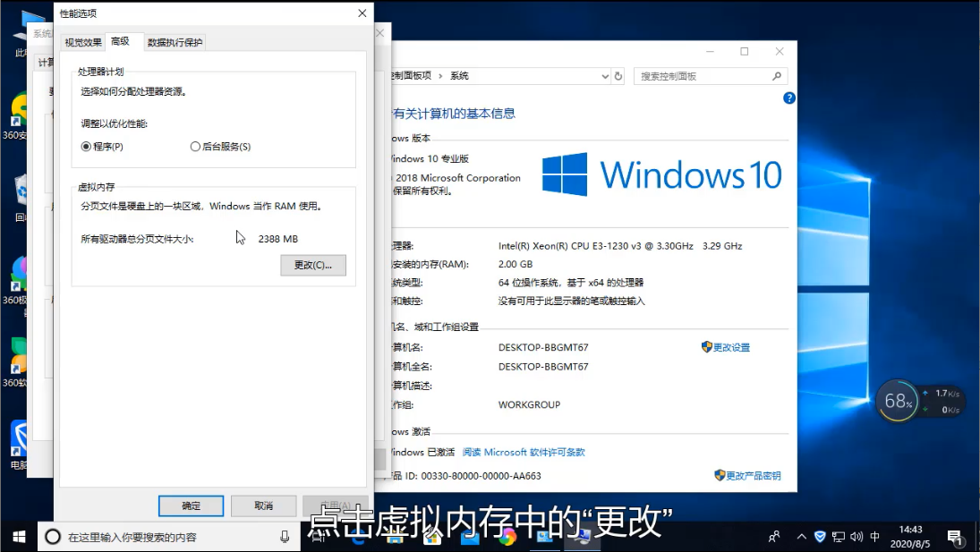This screenshot has width=980, height=552.
Task: Click the 系统 breadcrumb in address bar
Action: pyautogui.click(x=459, y=75)
